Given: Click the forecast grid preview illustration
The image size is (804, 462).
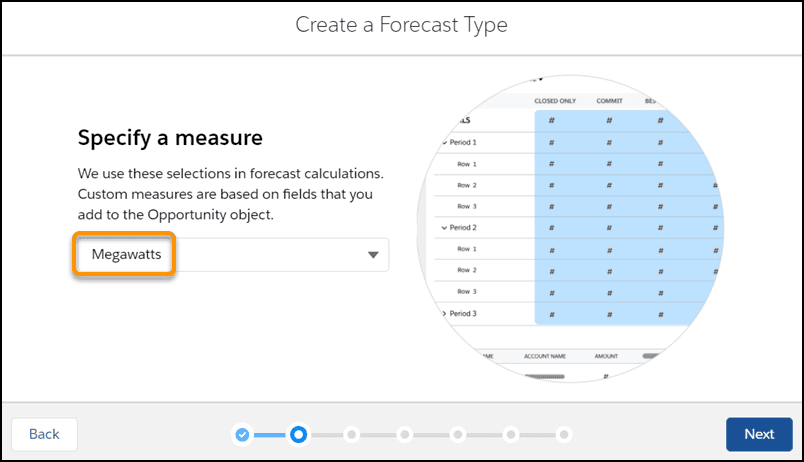Looking at the screenshot, I should [570, 229].
